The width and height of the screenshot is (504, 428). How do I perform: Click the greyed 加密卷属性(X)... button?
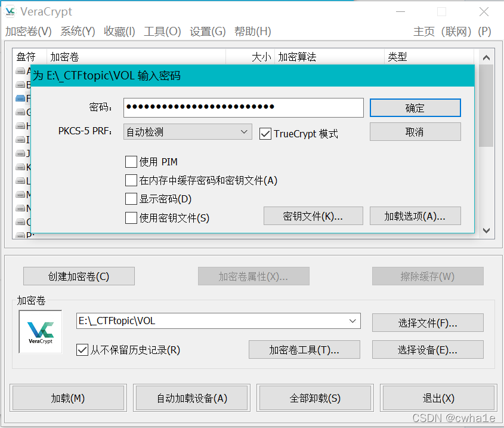pyautogui.click(x=253, y=276)
